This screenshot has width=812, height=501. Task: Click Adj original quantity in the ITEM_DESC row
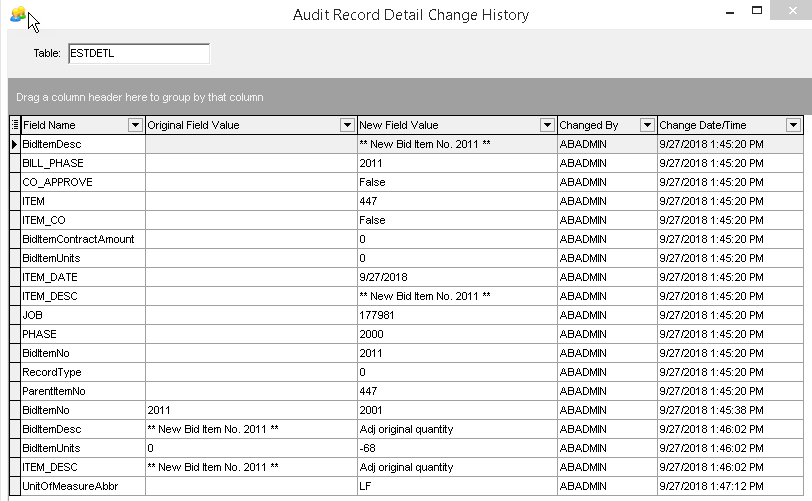point(457,467)
